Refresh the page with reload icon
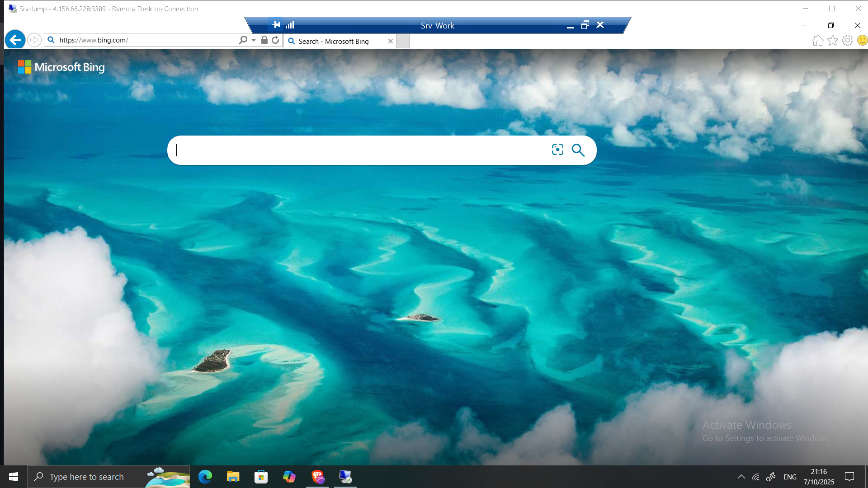This screenshot has width=868, height=488. click(x=275, y=40)
